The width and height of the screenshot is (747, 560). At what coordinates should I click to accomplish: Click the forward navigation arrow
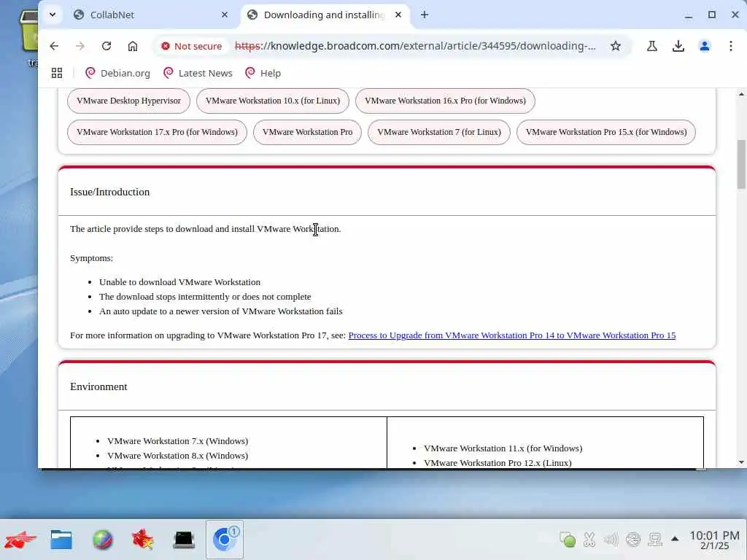(x=80, y=46)
